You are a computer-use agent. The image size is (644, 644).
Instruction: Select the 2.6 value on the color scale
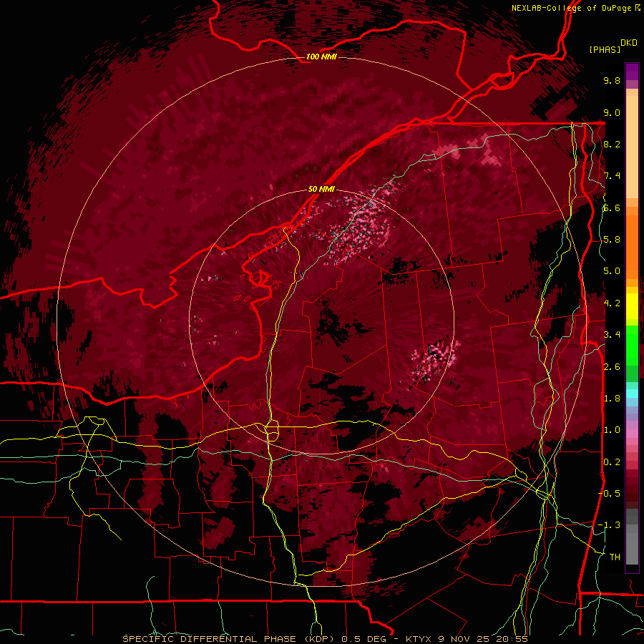point(612,366)
